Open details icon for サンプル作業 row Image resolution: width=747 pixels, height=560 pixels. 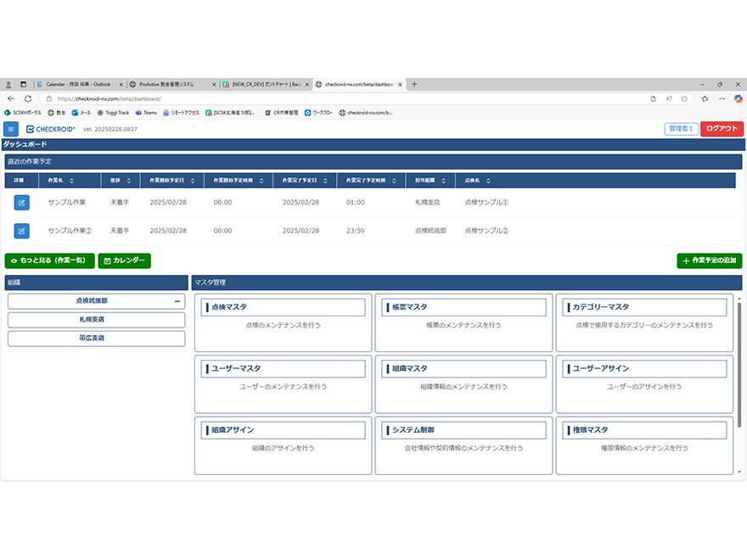click(x=21, y=203)
